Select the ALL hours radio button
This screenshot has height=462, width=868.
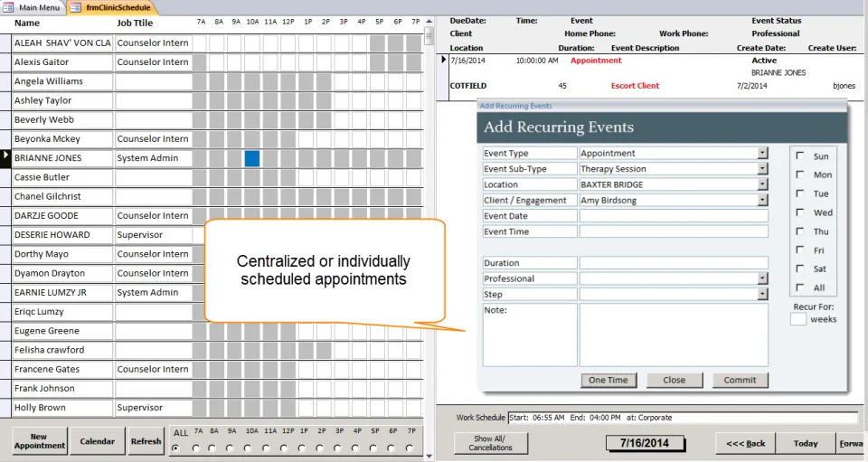176,448
